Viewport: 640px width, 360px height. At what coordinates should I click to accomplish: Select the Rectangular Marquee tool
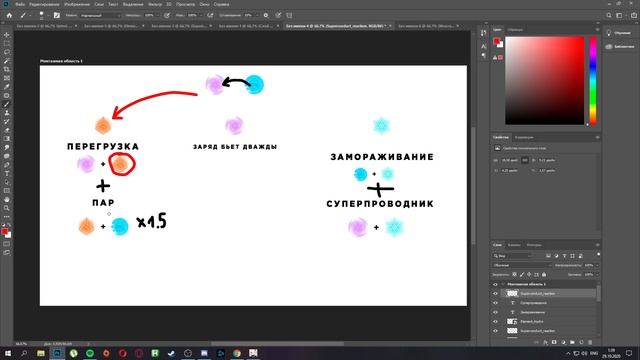click(x=7, y=44)
